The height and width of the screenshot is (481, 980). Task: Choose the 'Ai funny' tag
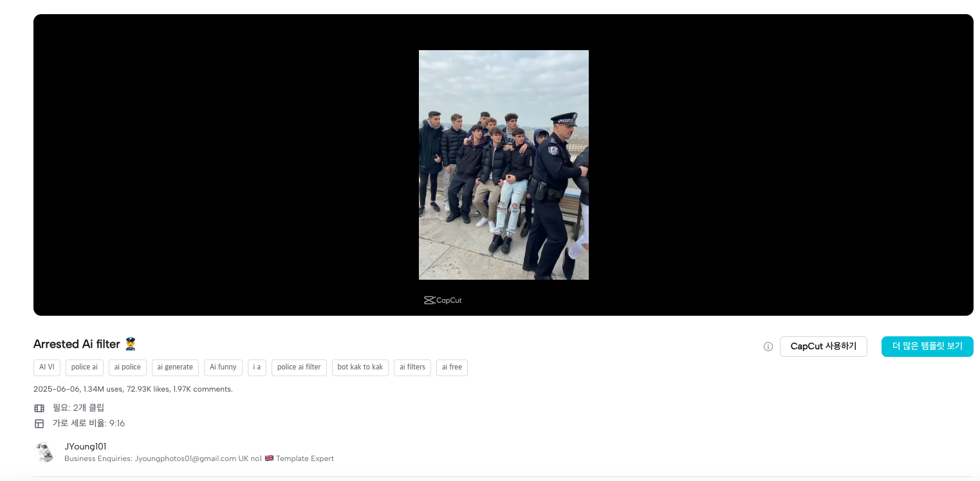tap(223, 368)
